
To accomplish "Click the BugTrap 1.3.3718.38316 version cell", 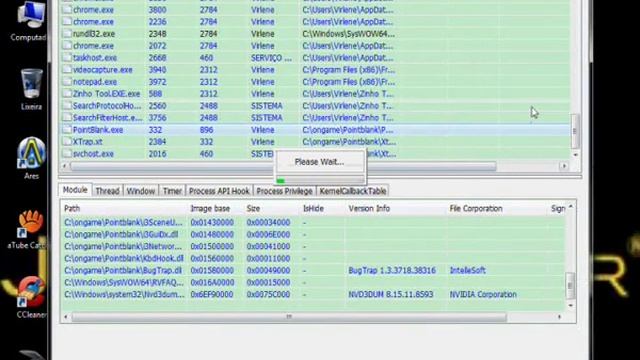I will 392,270.
